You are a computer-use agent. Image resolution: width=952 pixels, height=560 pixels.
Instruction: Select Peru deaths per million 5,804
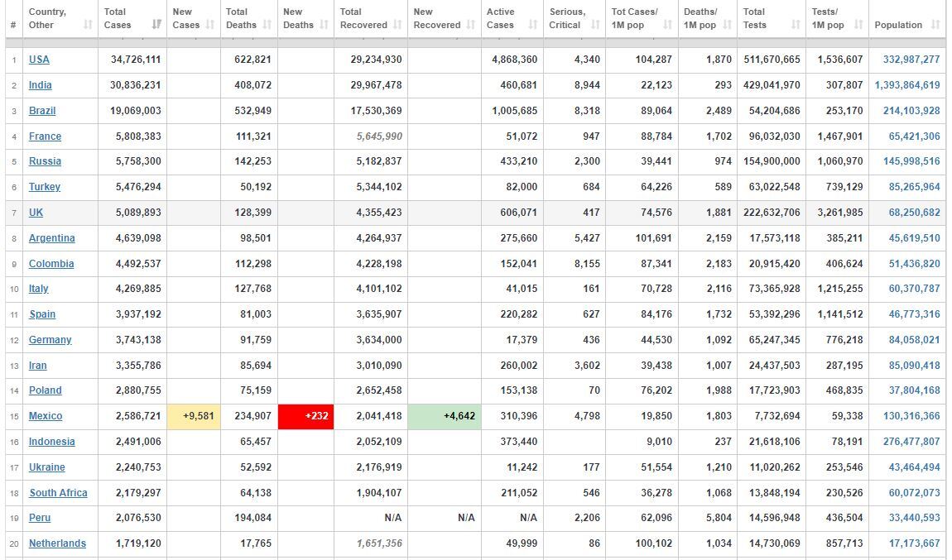coord(719,518)
